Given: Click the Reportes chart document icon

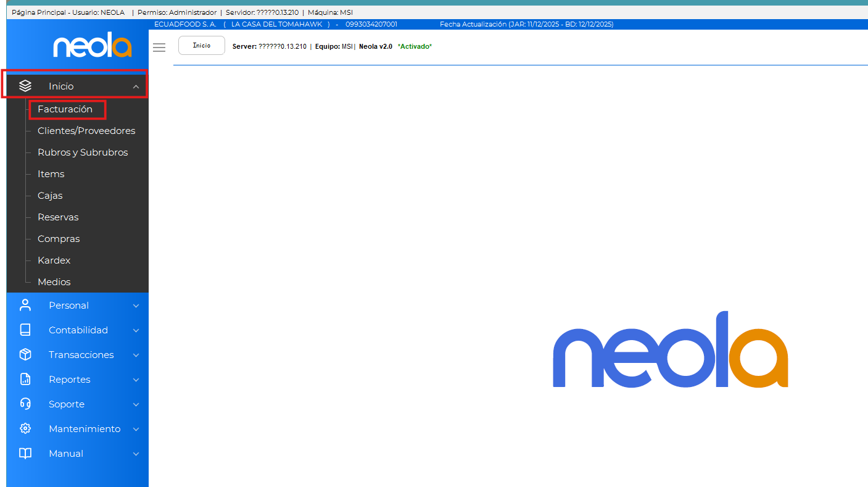Looking at the screenshot, I should [x=25, y=379].
